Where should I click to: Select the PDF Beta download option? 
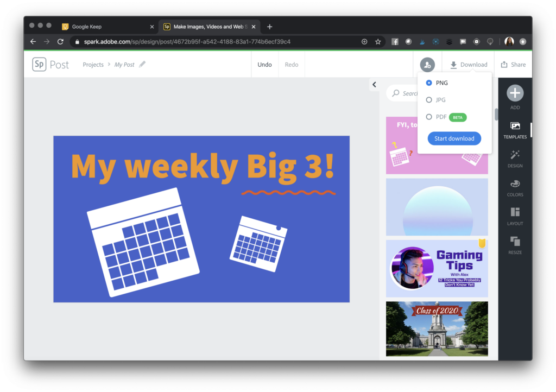(428, 117)
